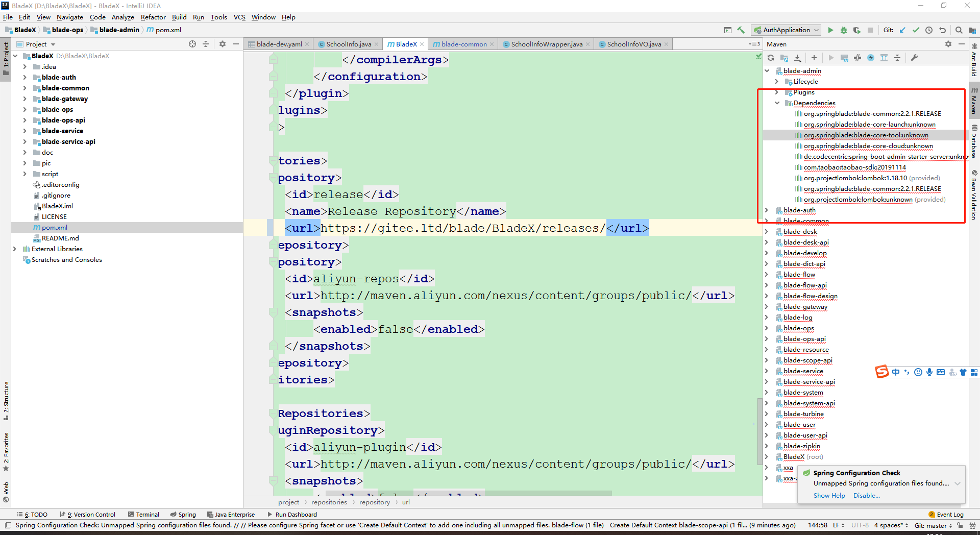Screen dimensions: 980x535
Task: Open Maven panel gear options
Action: click(948, 44)
